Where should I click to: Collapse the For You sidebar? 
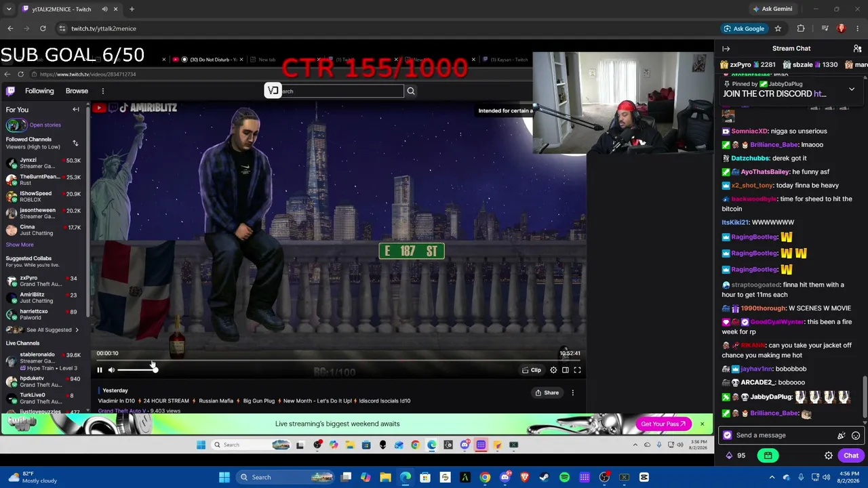point(76,109)
